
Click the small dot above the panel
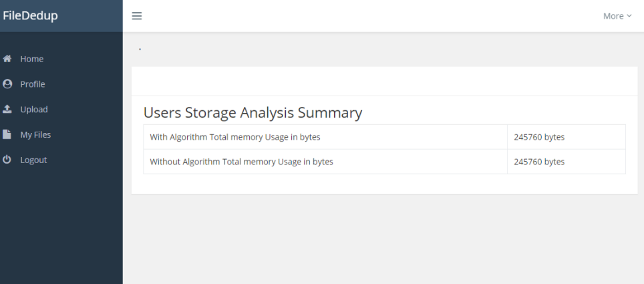point(140,49)
